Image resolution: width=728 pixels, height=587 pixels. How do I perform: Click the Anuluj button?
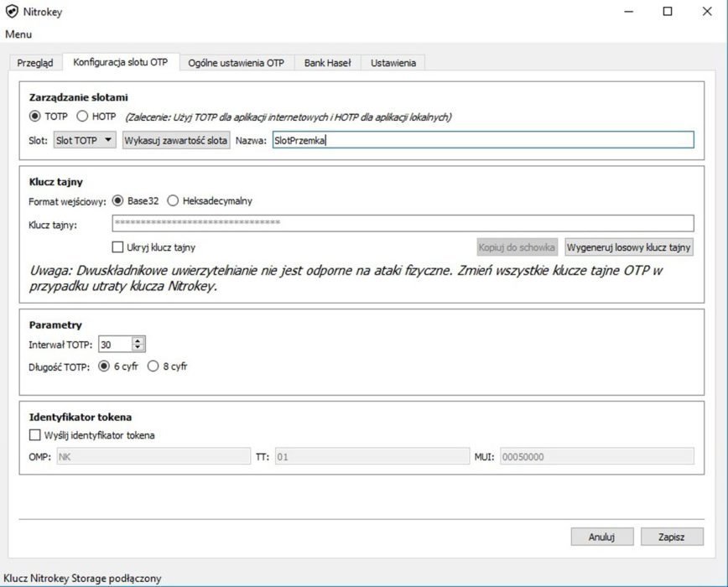602,537
